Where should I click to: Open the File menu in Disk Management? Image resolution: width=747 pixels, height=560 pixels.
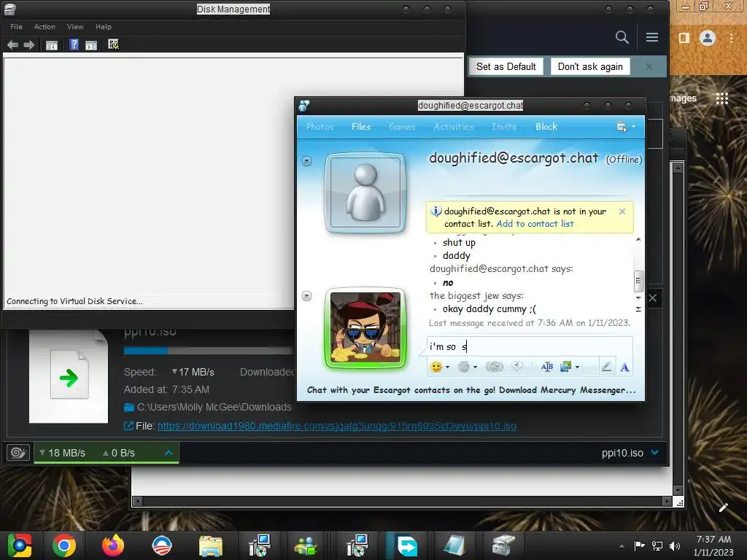point(16,27)
